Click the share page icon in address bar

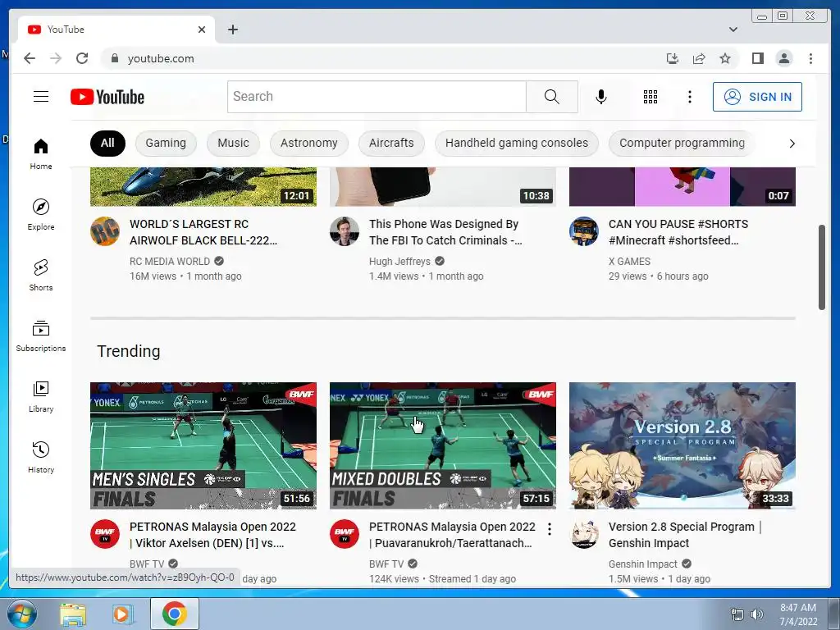(x=699, y=58)
